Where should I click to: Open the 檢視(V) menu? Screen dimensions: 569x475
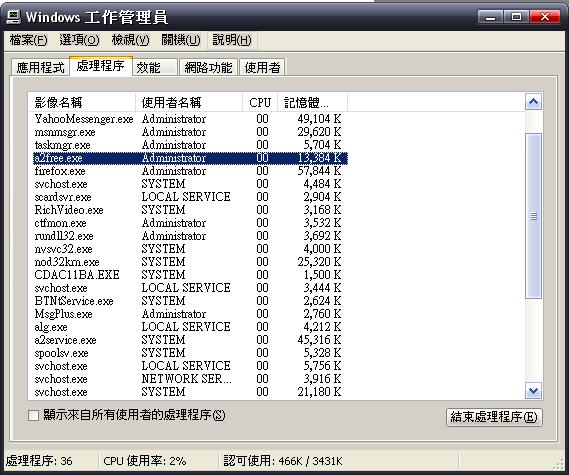(130, 40)
